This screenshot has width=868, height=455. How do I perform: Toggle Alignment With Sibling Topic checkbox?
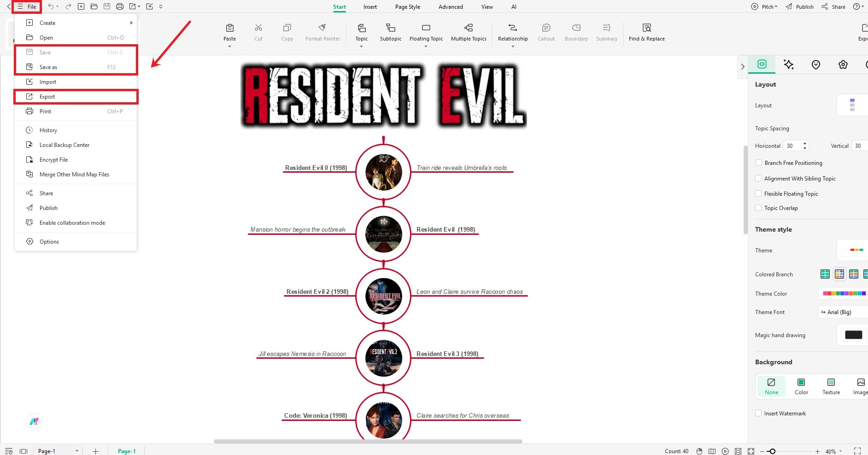(x=758, y=178)
